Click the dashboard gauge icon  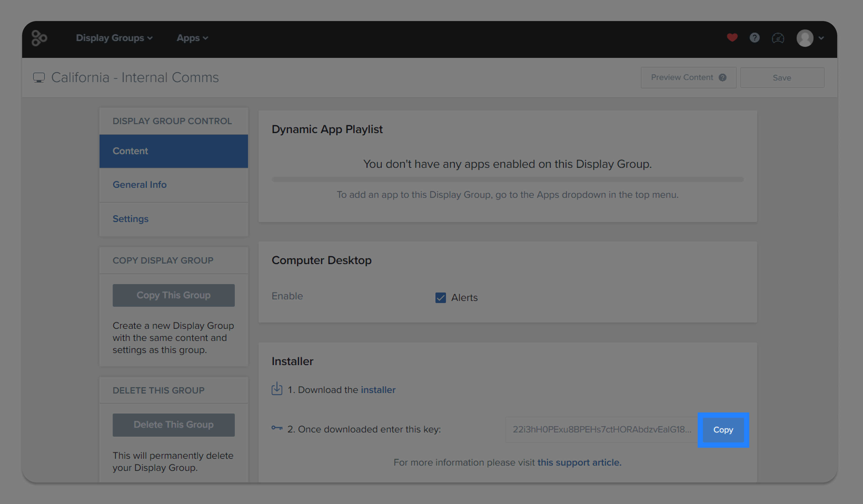[x=778, y=38]
